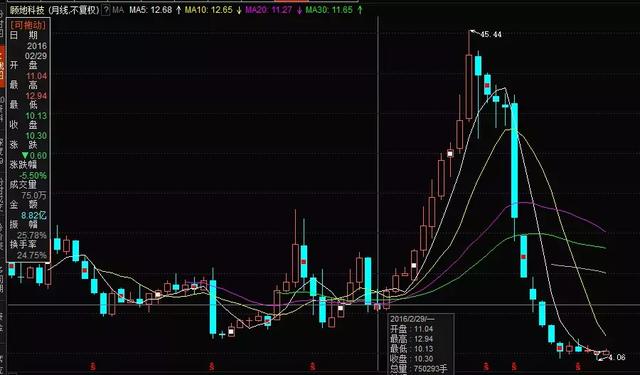
Task: Click the MA20: 11.27 average label
Action: pyautogui.click(x=269, y=10)
